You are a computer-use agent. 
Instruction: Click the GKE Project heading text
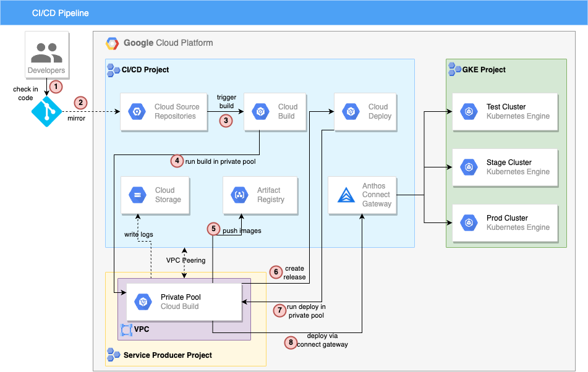(x=484, y=70)
